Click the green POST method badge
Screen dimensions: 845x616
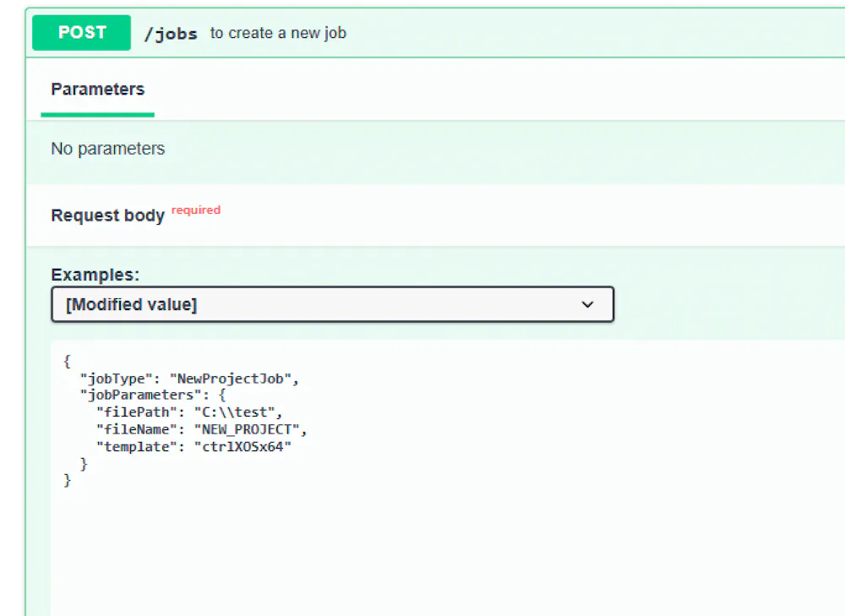pyautogui.click(x=81, y=33)
